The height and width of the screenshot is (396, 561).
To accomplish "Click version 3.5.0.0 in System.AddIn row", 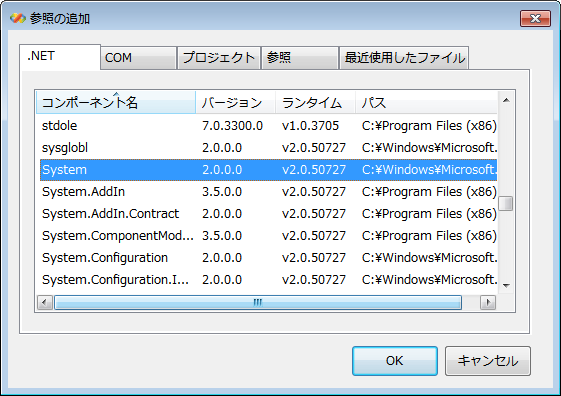I will tap(222, 192).
